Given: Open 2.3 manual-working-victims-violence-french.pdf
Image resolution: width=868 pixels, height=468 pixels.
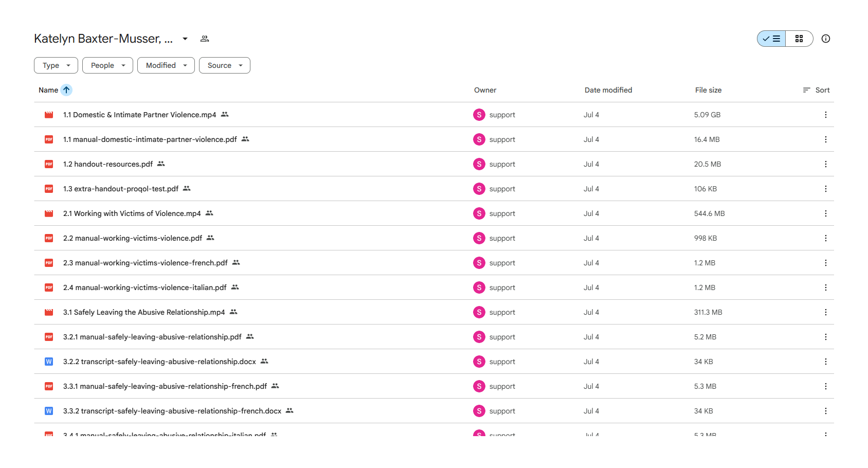Looking at the screenshot, I should tap(146, 263).
